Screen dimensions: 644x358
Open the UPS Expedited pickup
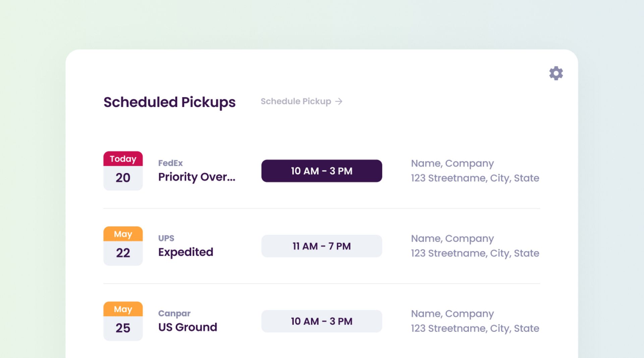click(x=185, y=252)
